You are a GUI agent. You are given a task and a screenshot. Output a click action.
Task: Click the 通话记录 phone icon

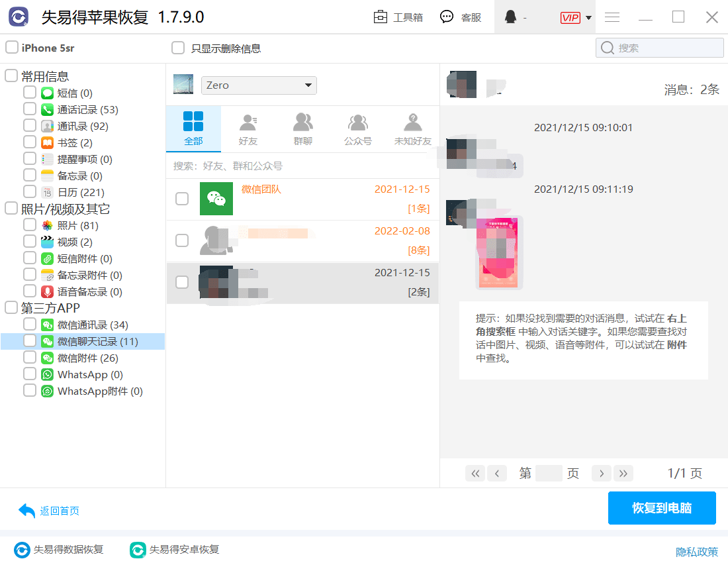(48, 110)
